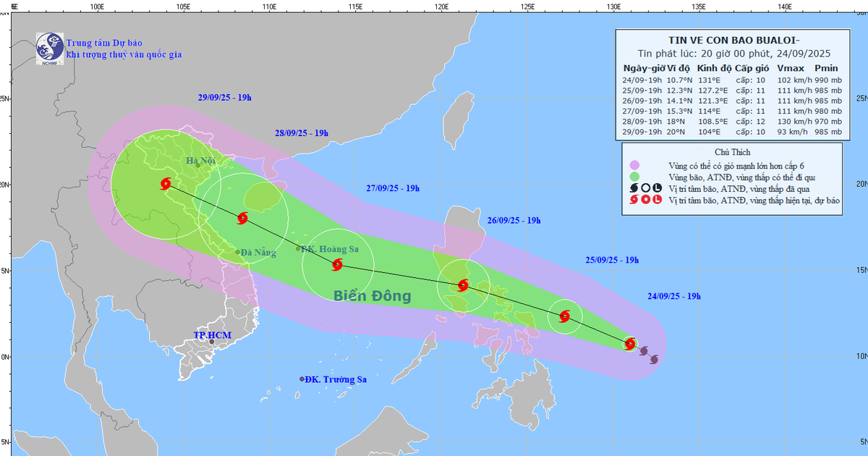The image size is (868, 456).
Task: Click the green legend circle for storm path zone
Action: point(634,177)
